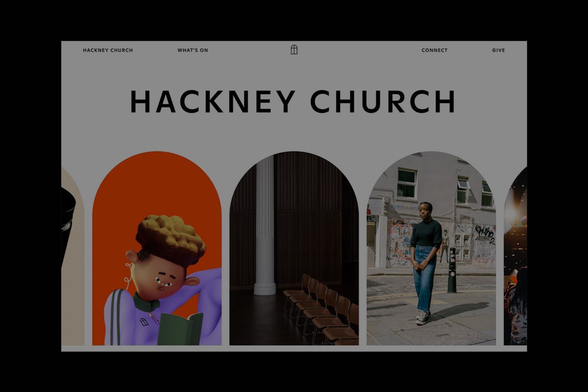Click the character's curly golden hair
This screenshot has height=392, width=588.
(171, 239)
